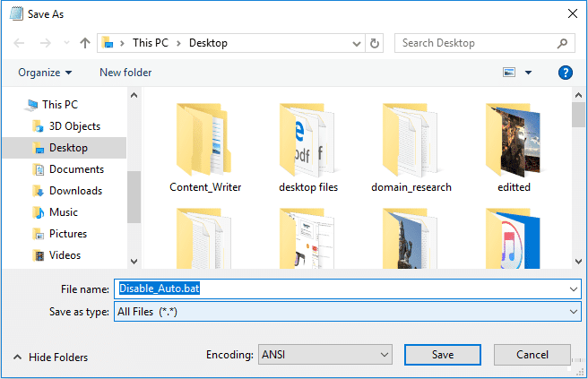Select 'This PC' in the address path
588x379 pixels.
click(x=151, y=43)
